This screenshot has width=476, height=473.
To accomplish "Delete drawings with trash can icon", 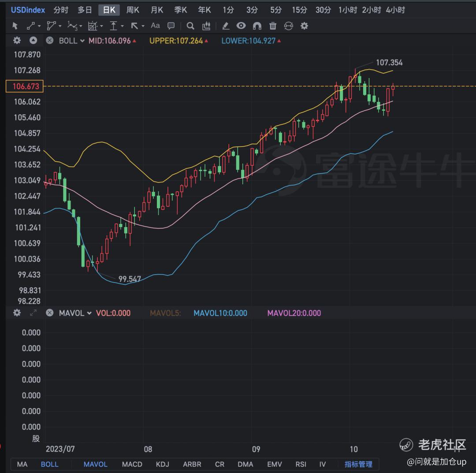I will (x=273, y=26).
